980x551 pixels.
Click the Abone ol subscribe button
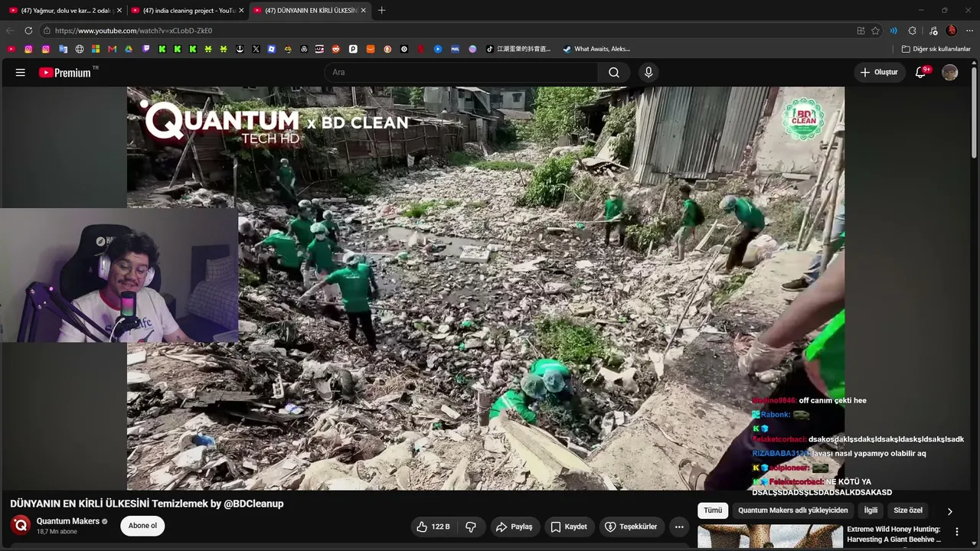pyautogui.click(x=142, y=526)
